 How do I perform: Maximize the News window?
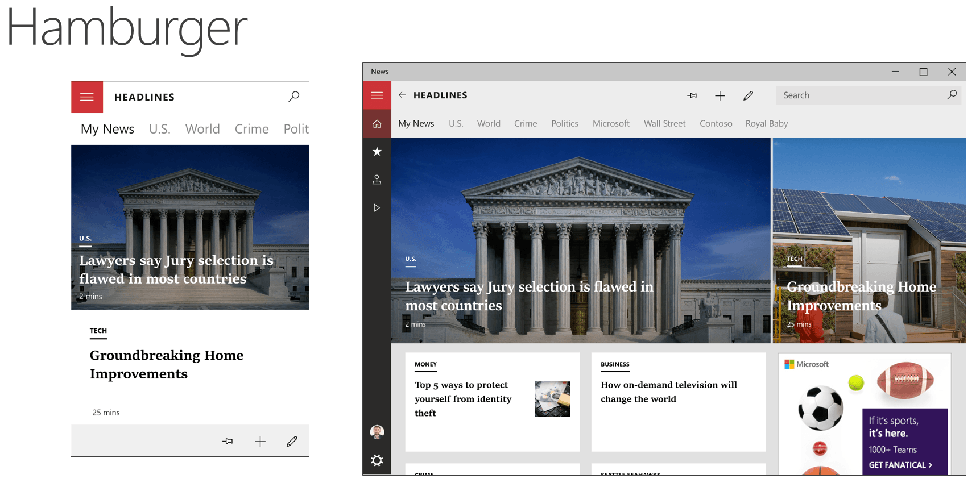(923, 72)
